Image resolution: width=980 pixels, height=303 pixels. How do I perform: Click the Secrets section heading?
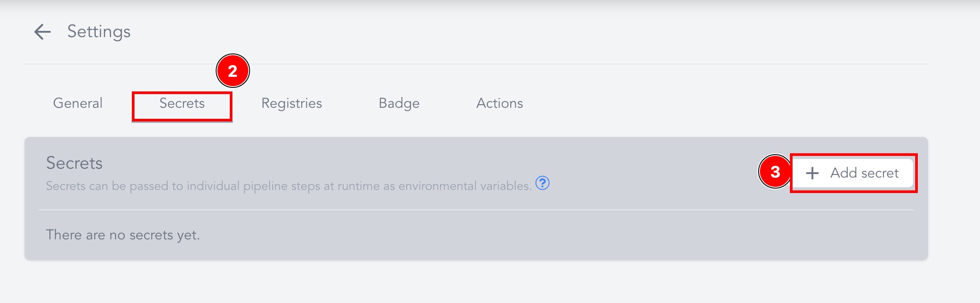[74, 163]
